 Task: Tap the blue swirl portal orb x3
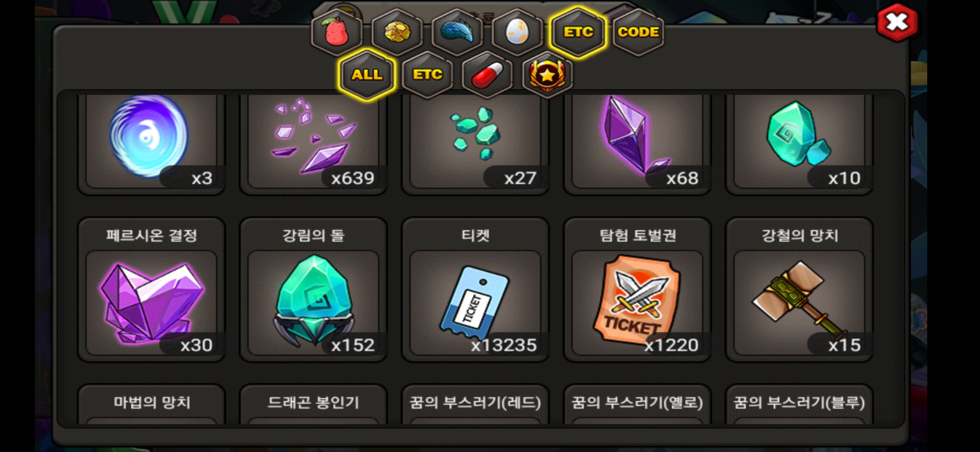[151, 142]
